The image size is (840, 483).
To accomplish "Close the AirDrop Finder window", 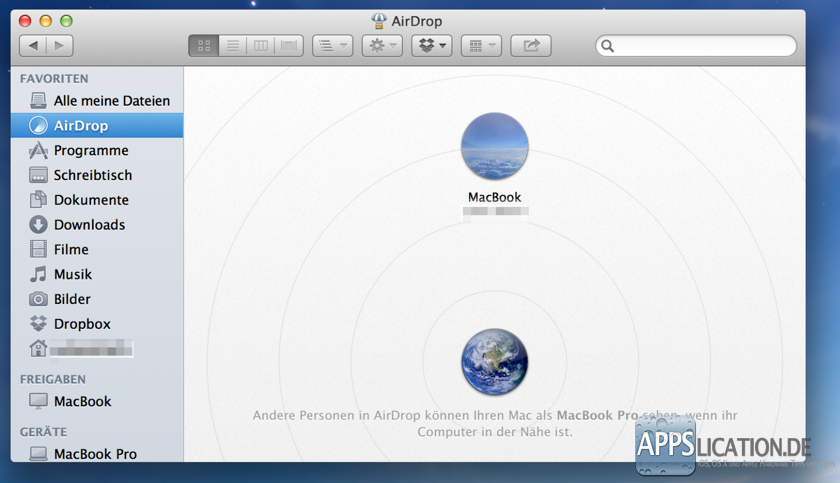I will point(25,21).
